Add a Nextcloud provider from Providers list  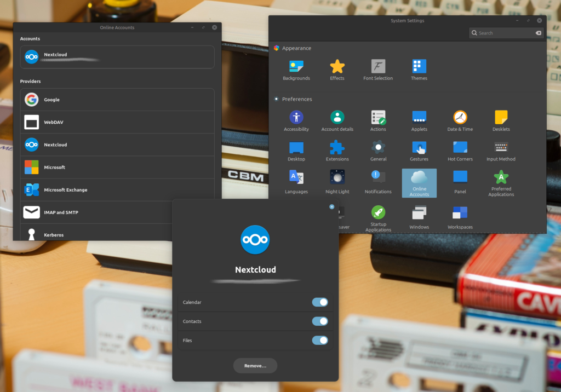pos(117,145)
